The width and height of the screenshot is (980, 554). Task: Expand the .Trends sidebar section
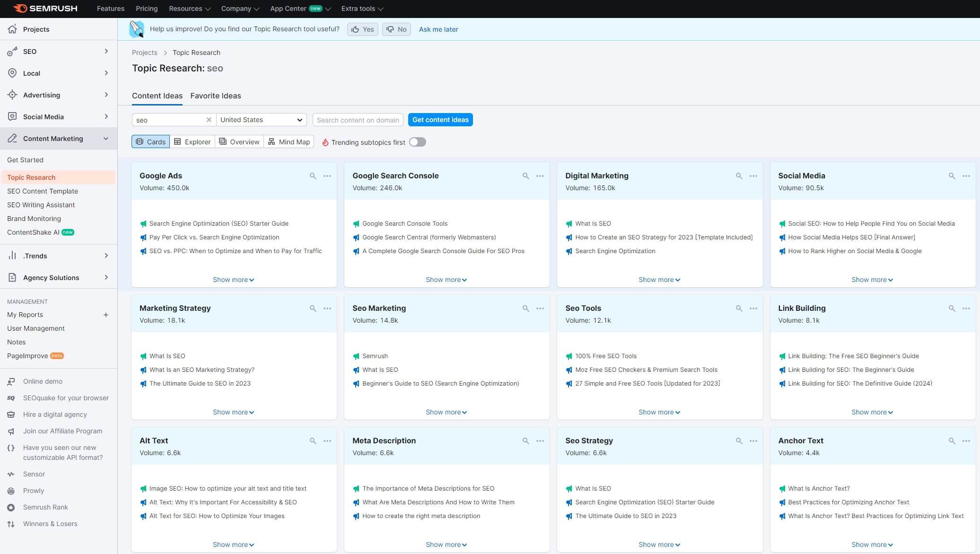coord(59,255)
